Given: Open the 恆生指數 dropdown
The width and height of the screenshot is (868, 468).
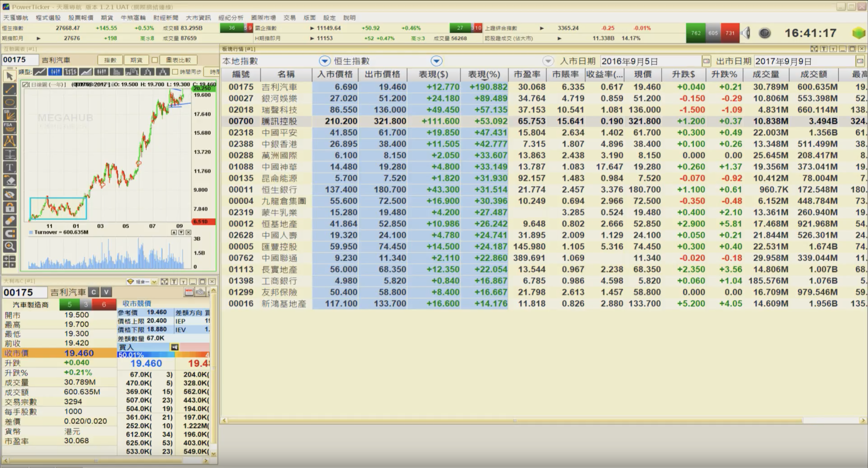Looking at the screenshot, I should [436, 61].
